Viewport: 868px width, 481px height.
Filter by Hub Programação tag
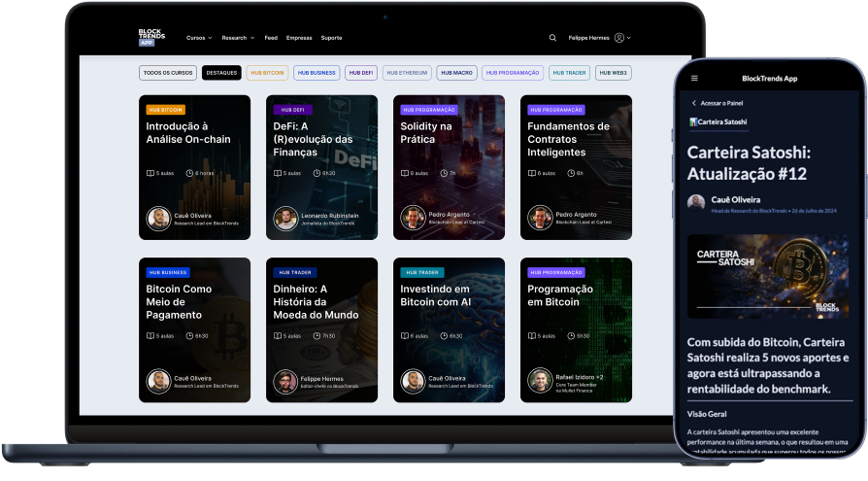pos(513,73)
